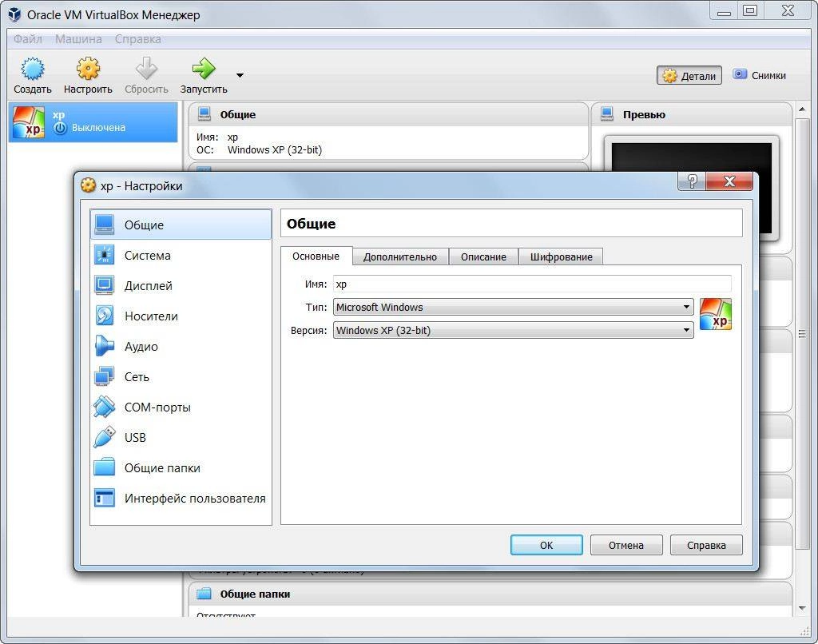Click the Общие monitor icon in the details header
Viewport: 818px width, 644px height.
204,113
